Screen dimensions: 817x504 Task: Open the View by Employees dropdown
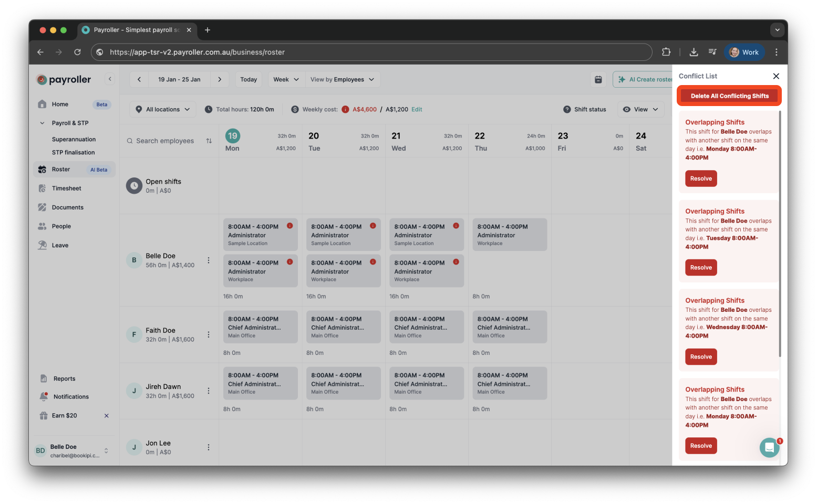(x=343, y=79)
